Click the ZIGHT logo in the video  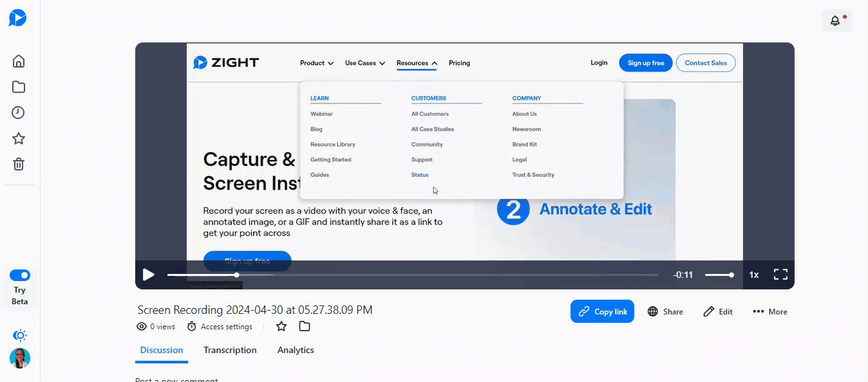click(226, 62)
